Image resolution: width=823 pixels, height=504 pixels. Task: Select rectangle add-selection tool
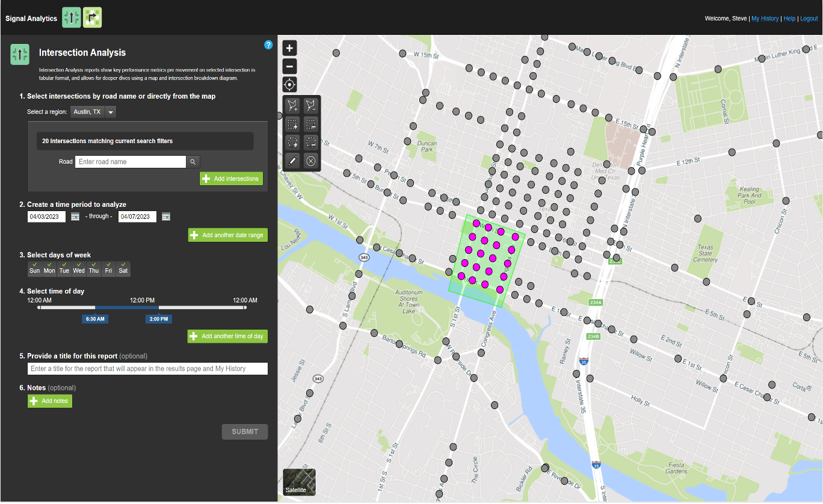pyautogui.click(x=292, y=124)
